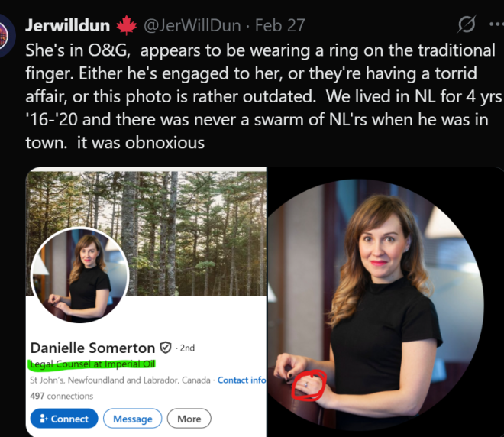This screenshot has width=504, height=437.
Task: Open the More button on the profile
Action: (x=189, y=419)
